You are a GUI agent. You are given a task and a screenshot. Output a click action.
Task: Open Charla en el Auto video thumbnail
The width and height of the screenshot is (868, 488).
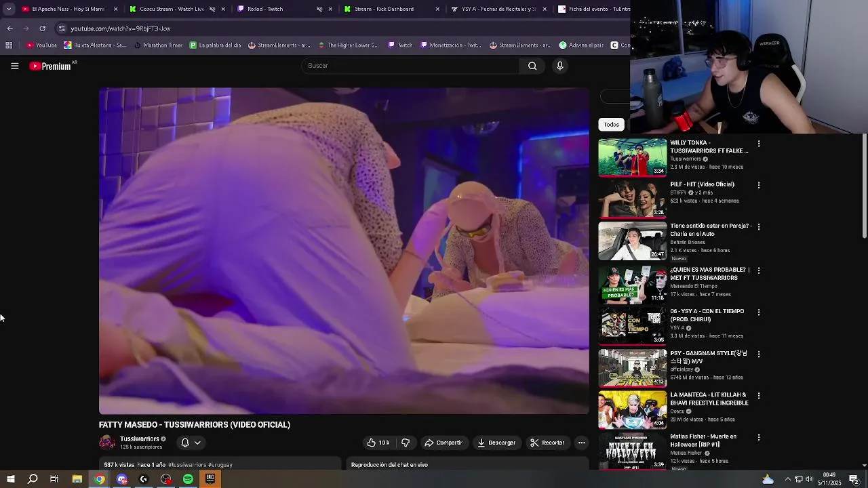coord(633,241)
